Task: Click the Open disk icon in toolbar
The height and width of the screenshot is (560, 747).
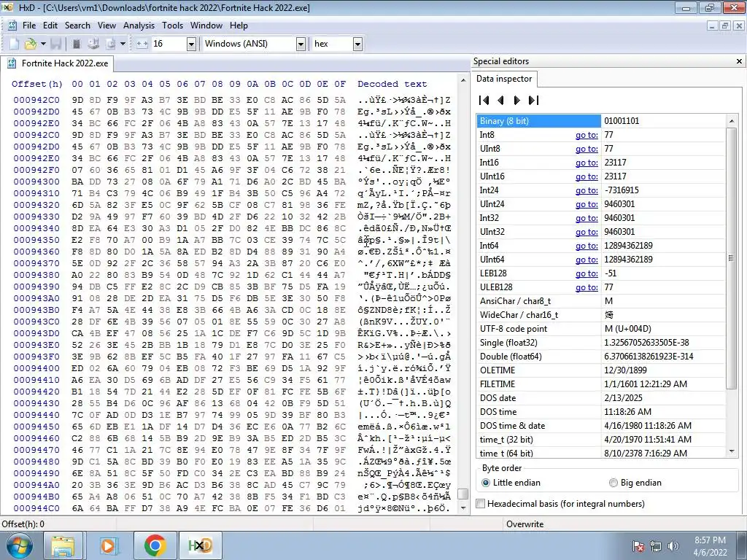Action: pos(93,44)
